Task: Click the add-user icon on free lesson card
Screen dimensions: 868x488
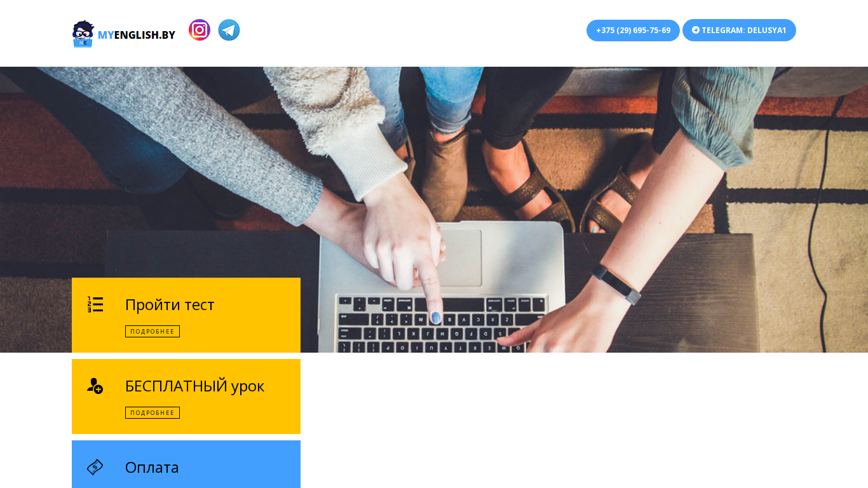Action: point(95,386)
